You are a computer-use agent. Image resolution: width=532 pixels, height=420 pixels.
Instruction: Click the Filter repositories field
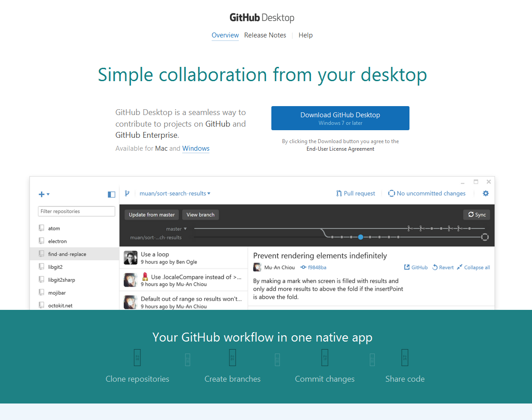[x=76, y=211]
